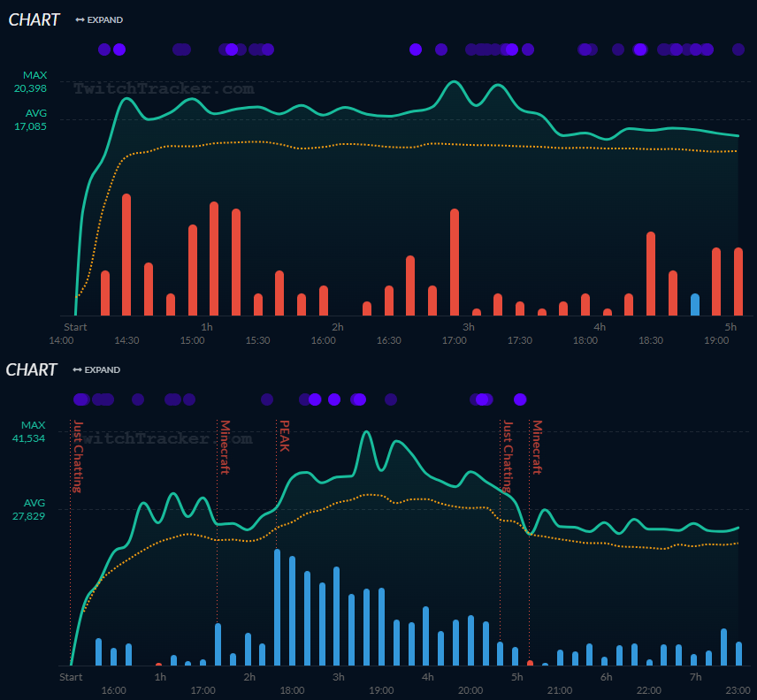Click the 14:30 time label
Viewport: 757px width, 700px height.
[126, 340]
